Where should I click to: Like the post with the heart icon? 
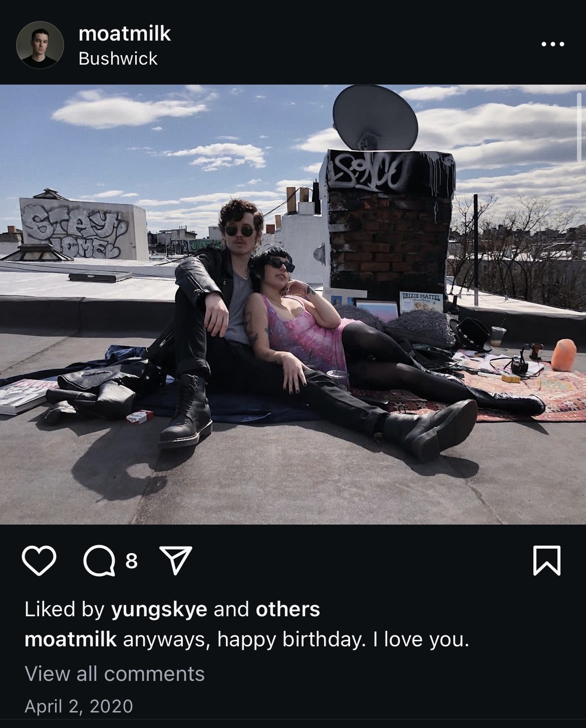click(x=40, y=561)
